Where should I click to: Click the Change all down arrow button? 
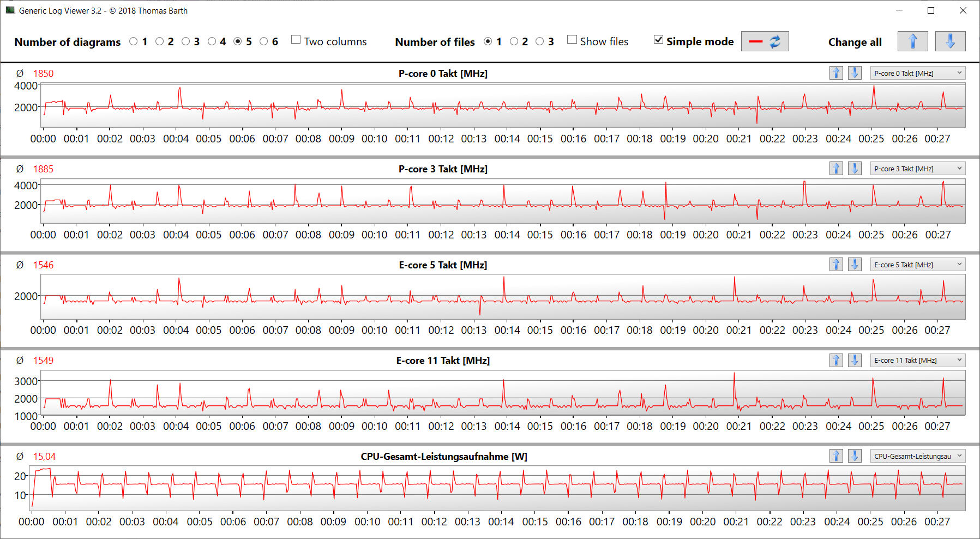[950, 41]
